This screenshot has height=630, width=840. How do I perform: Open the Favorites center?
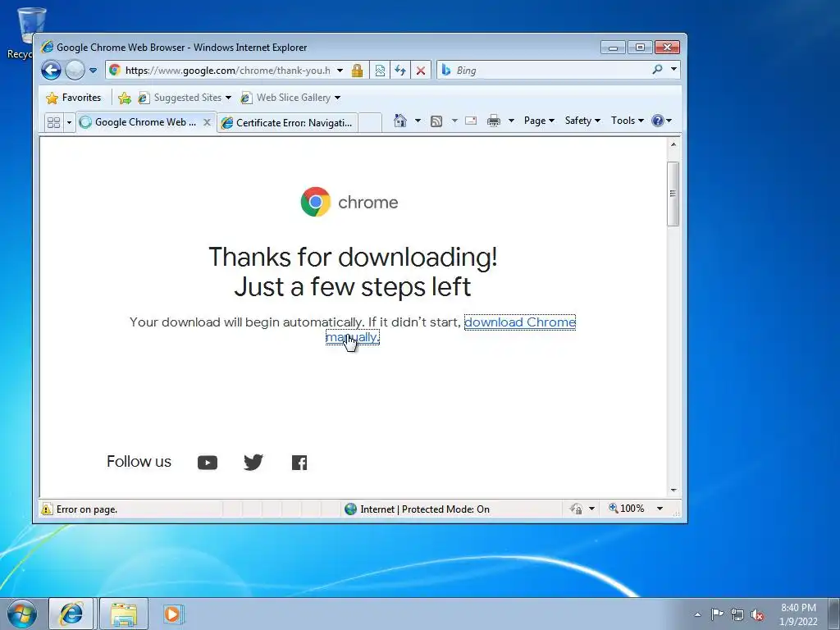click(73, 98)
